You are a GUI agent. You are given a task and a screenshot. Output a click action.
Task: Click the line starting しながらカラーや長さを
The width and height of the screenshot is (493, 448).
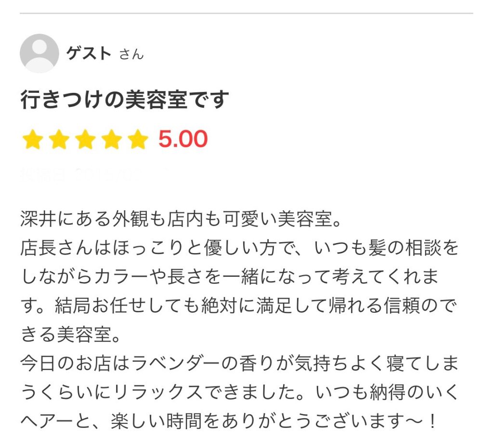[229, 277]
